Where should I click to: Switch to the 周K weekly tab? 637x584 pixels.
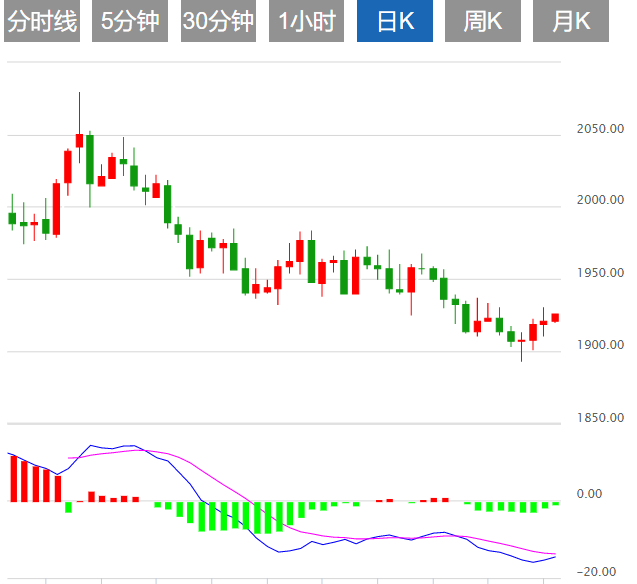(x=482, y=21)
